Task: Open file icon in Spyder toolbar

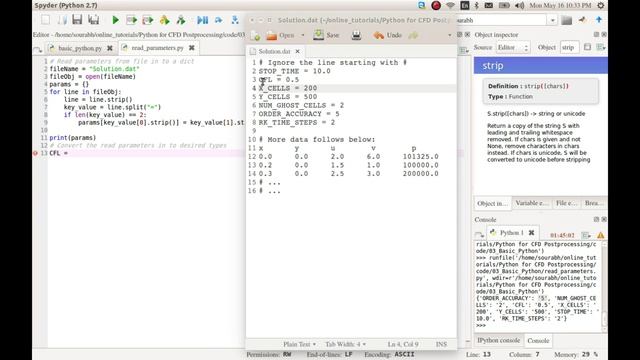Action: [62, 20]
